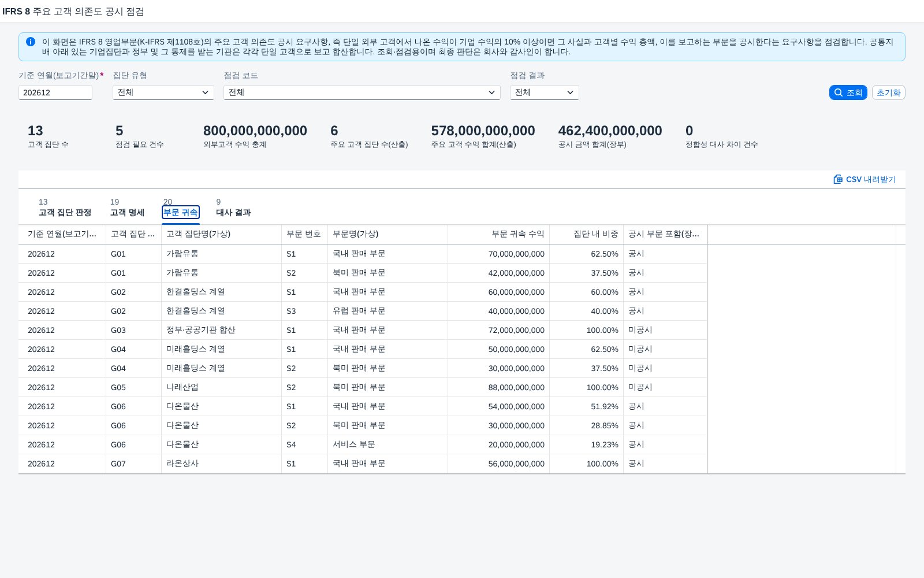The height and width of the screenshot is (578, 924).
Task: Click the 공시 부문 포함 column header
Action: [x=665, y=234]
